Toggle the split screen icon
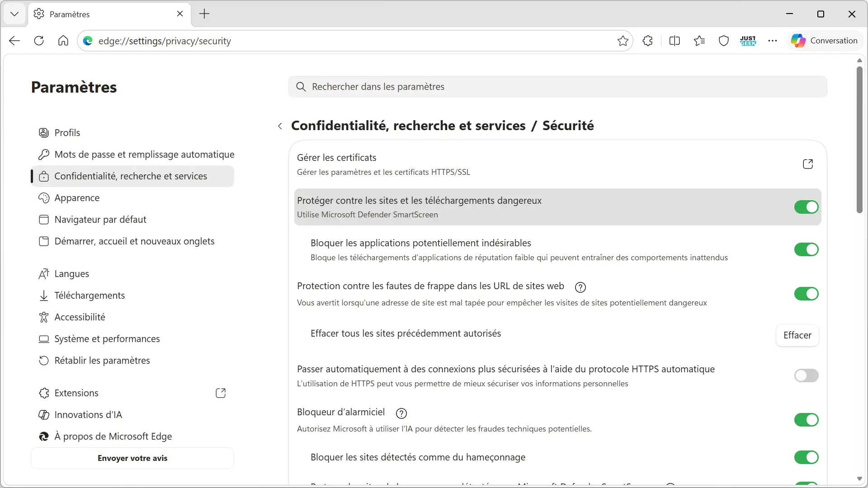Screen dimensions: 868x488 [675, 41]
